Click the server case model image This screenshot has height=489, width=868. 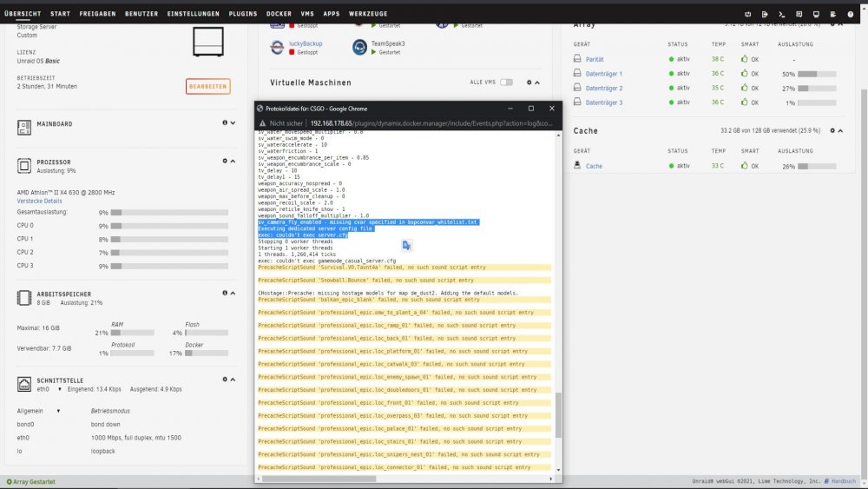208,41
